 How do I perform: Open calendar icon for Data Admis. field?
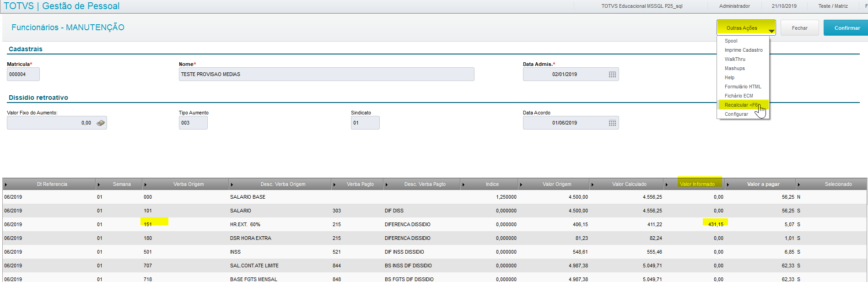[612, 75]
